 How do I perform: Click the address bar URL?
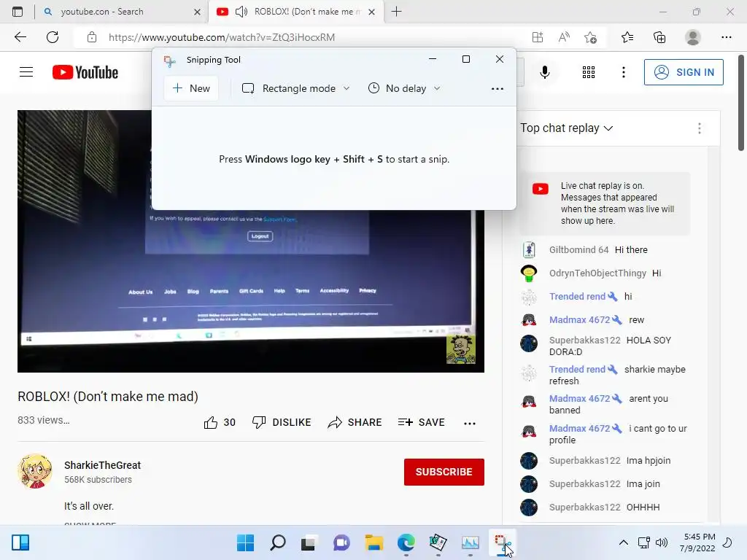click(222, 37)
